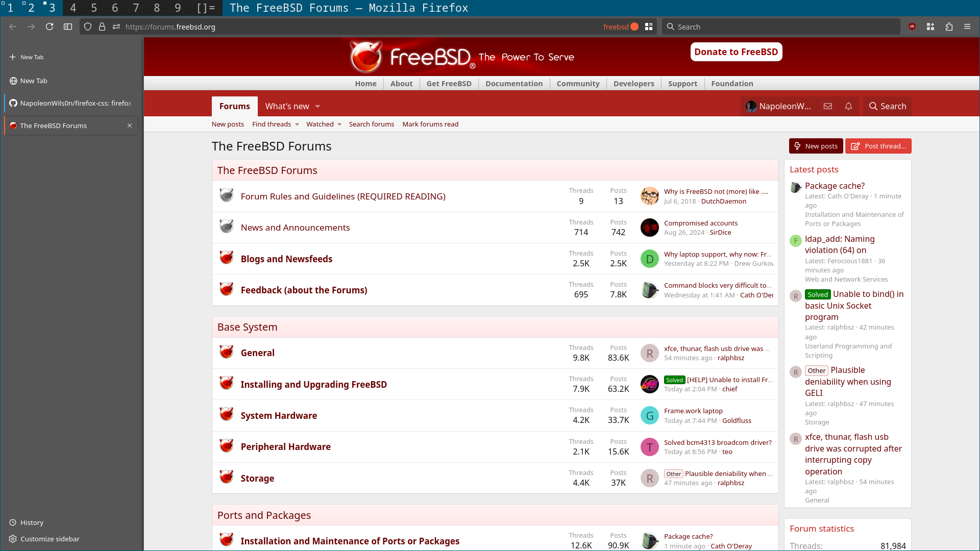This screenshot has width=980, height=551.
Task: Expand the Watched dropdown
Action: (x=339, y=124)
